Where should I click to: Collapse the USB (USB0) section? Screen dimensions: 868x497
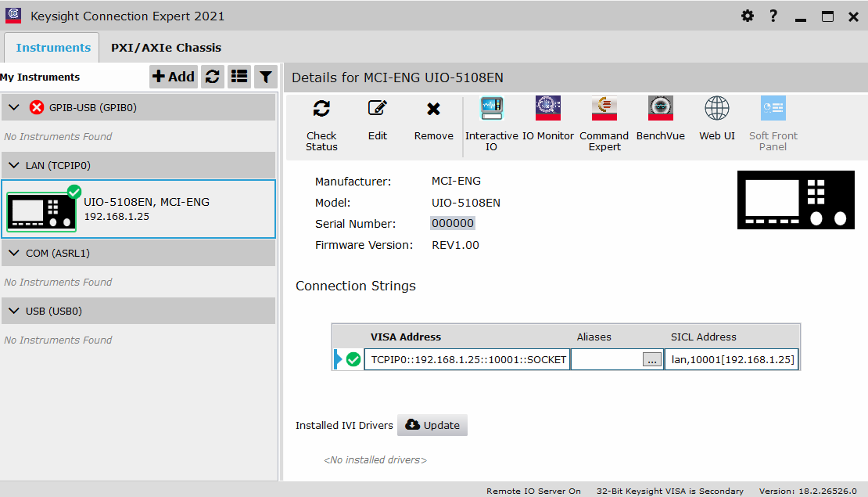tap(14, 311)
